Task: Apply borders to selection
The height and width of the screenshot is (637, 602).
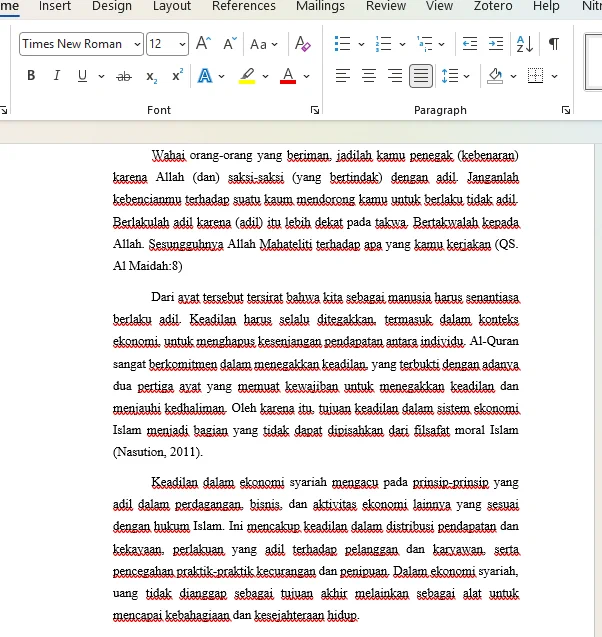Action: [x=535, y=76]
